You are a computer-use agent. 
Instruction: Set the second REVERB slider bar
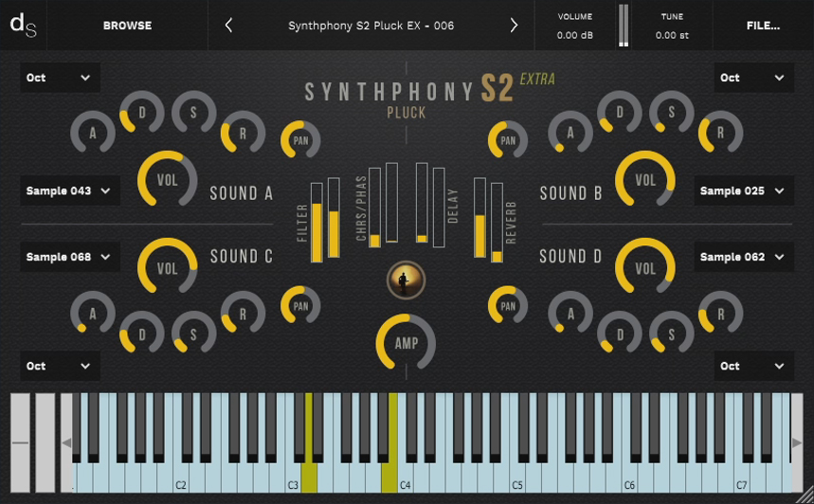tap(497, 223)
